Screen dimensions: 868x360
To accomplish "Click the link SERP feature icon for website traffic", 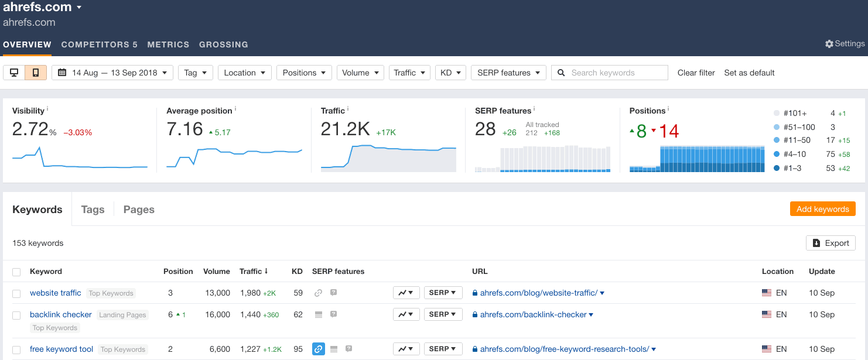I will 318,292.
